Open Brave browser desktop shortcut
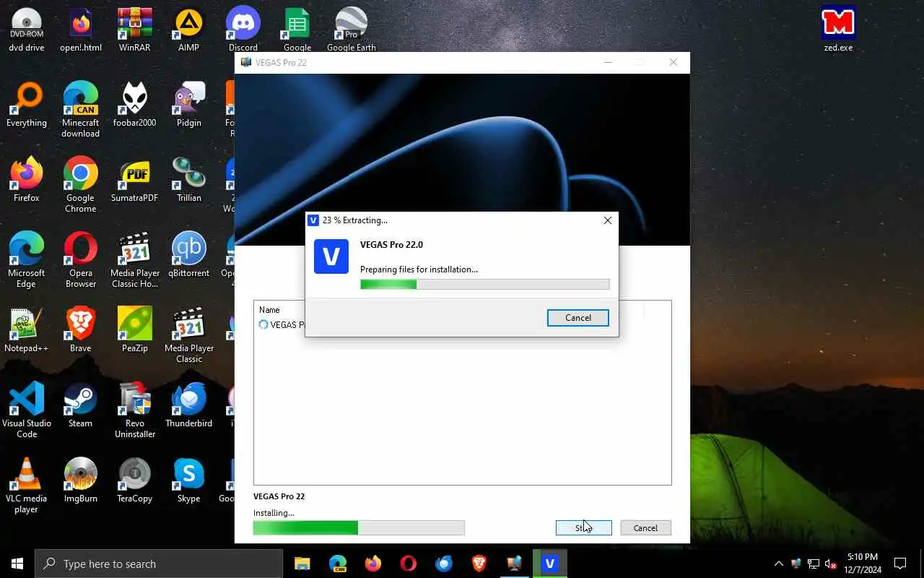Image resolution: width=924 pixels, height=578 pixels. pyautogui.click(x=81, y=331)
